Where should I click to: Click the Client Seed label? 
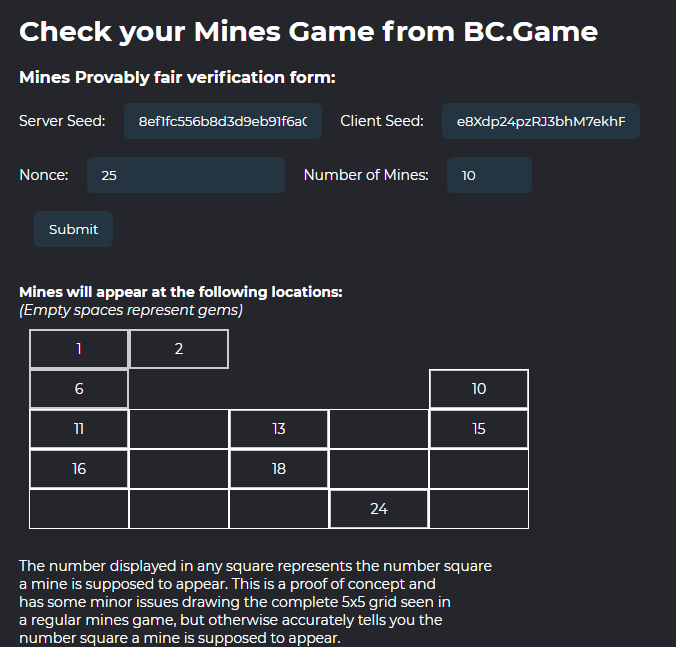pos(382,121)
